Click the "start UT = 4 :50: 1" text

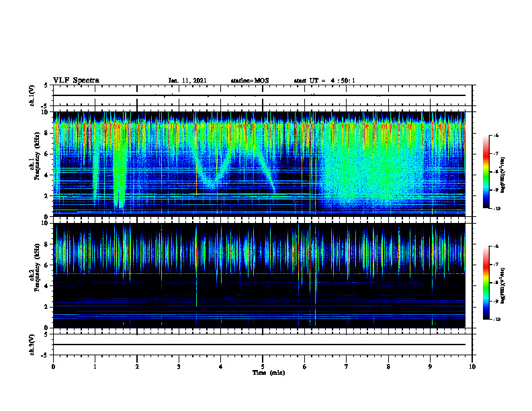click(324, 81)
